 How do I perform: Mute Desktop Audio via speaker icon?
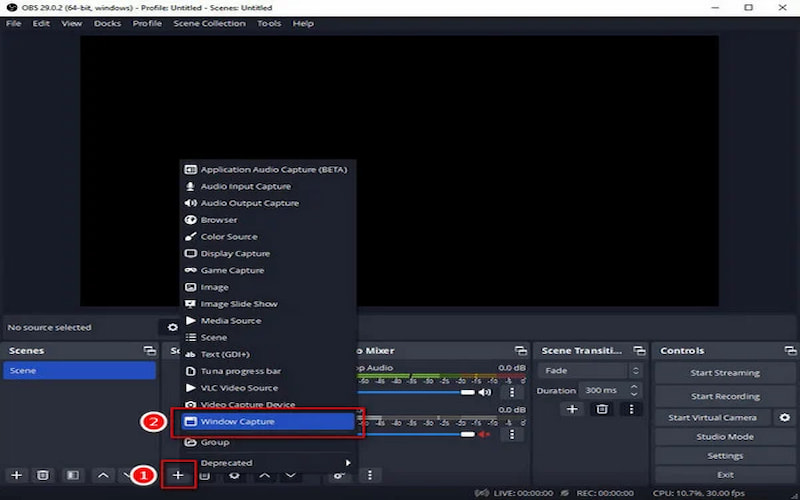click(x=486, y=392)
